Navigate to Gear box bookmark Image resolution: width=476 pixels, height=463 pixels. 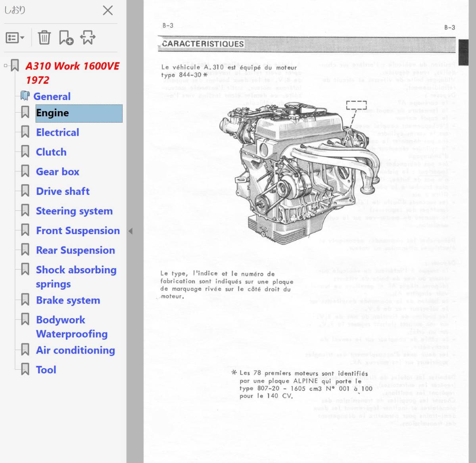[x=58, y=172]
